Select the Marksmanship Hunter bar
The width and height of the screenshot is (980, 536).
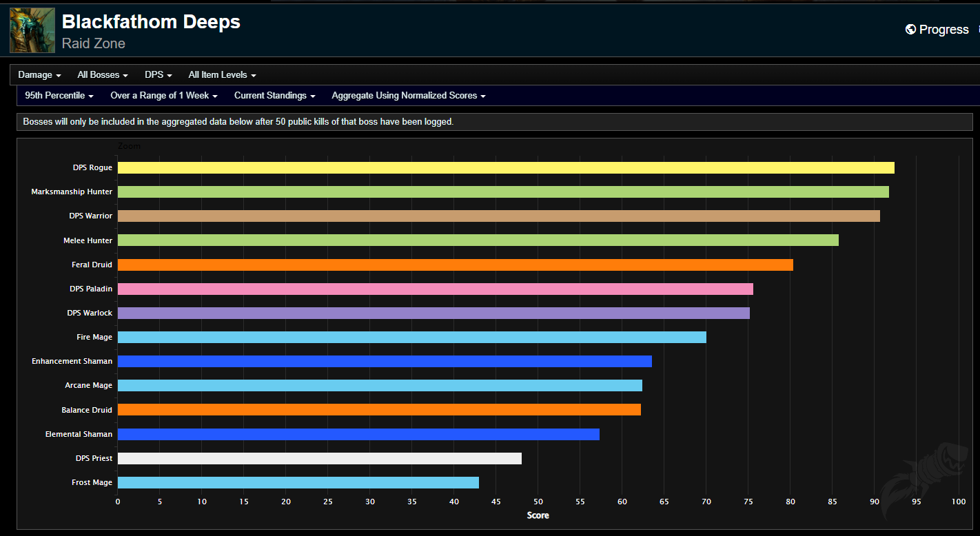[x=502, y=192]
